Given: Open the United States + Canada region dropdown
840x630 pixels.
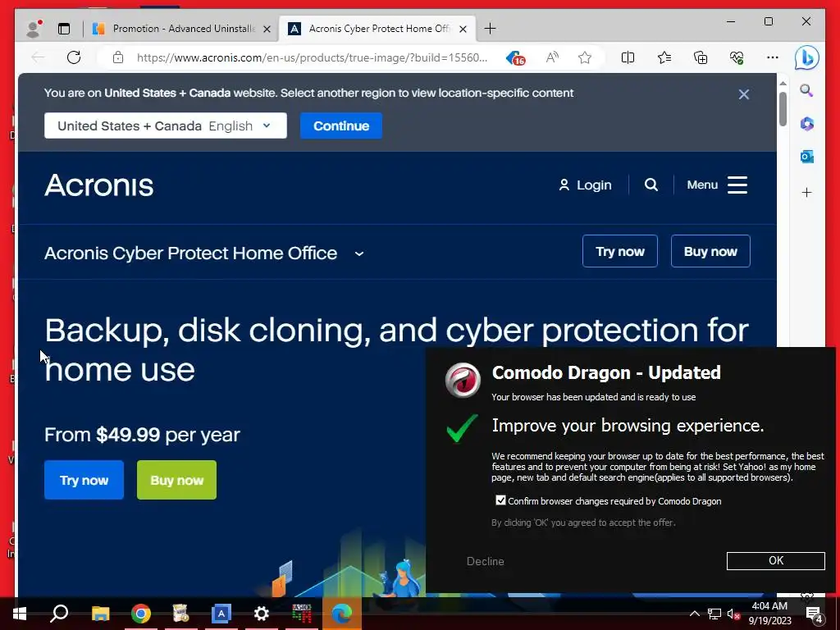Looking at the screenshot, I should click(x=166, y=126).
